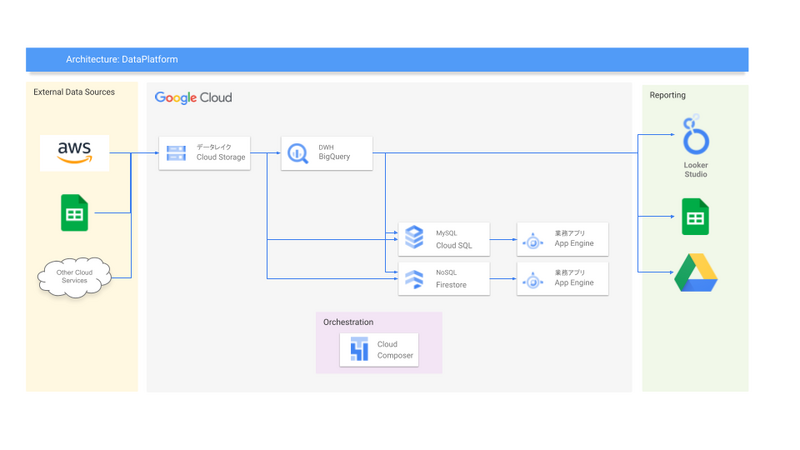Image resolution: width=800 pixels, height=450 pixels.
Task: Select the App Engine icon beside Firestore
Action: tap(533, 281)
